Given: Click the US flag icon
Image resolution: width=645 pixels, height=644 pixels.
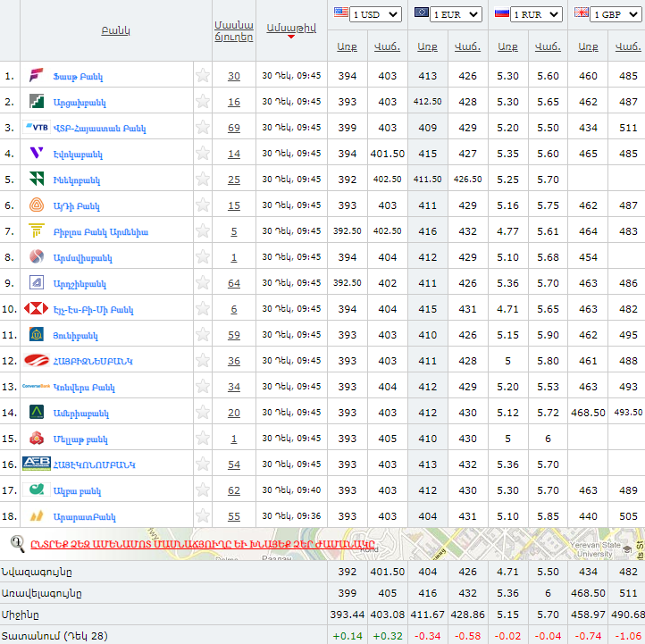Looking at the screenshot, I should (341, 12).
